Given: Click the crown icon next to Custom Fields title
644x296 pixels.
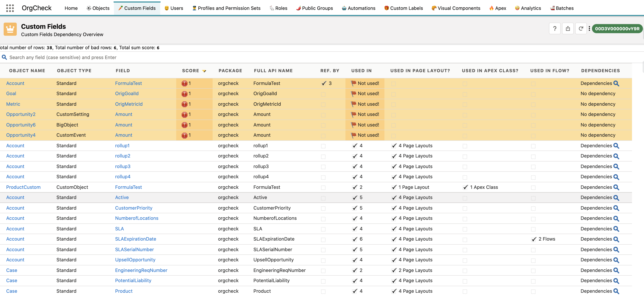Looking at the screenshot, I should click(10, 29).
